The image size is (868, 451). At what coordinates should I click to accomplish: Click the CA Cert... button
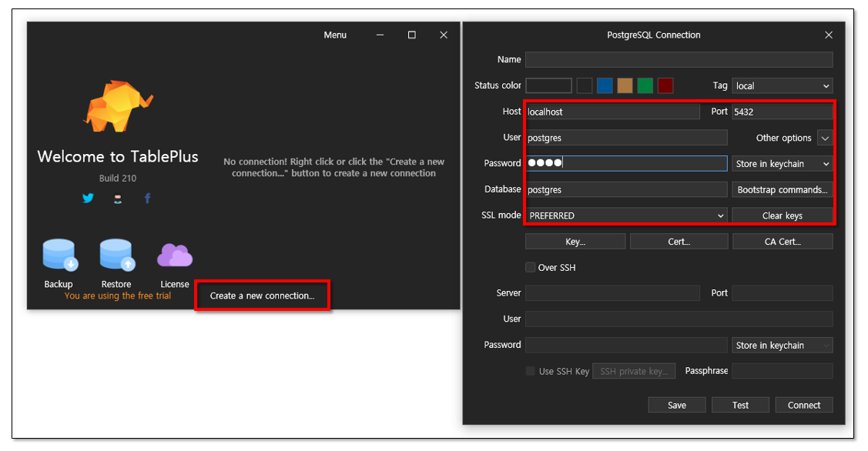[x=783, y=241]
